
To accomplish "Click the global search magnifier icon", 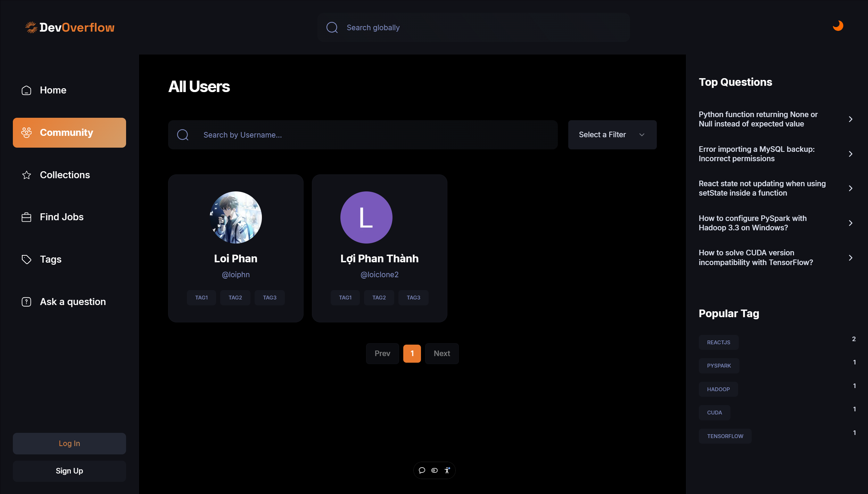I will (x=332, y=28).
